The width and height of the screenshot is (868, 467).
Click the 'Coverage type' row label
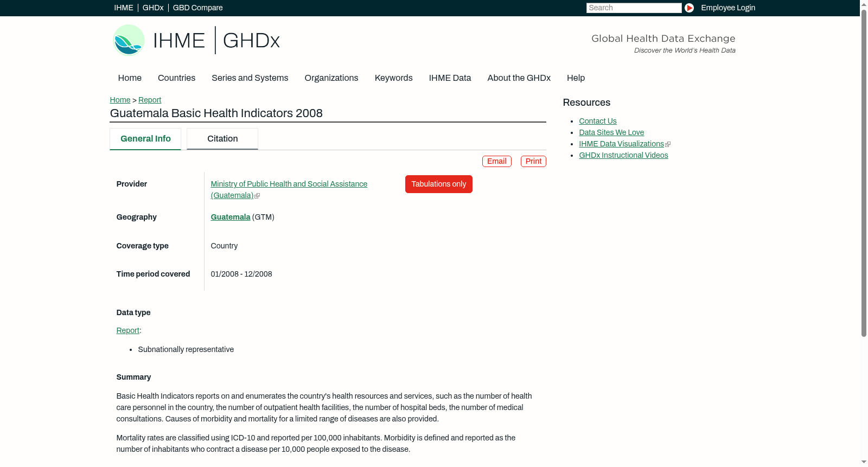tap(143, 246)
